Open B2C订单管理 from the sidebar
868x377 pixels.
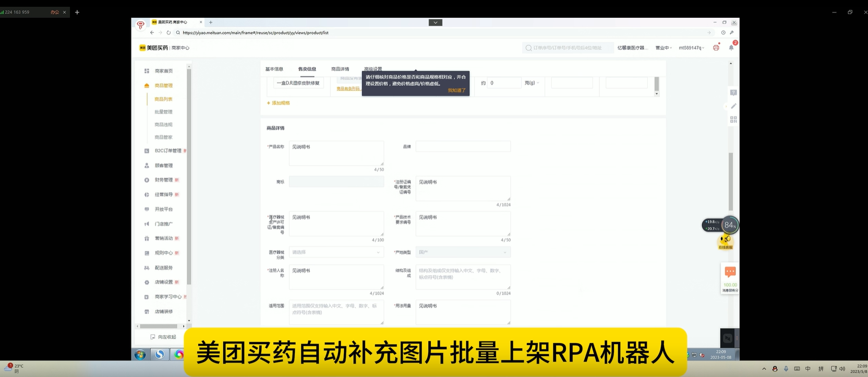point(168,151)
